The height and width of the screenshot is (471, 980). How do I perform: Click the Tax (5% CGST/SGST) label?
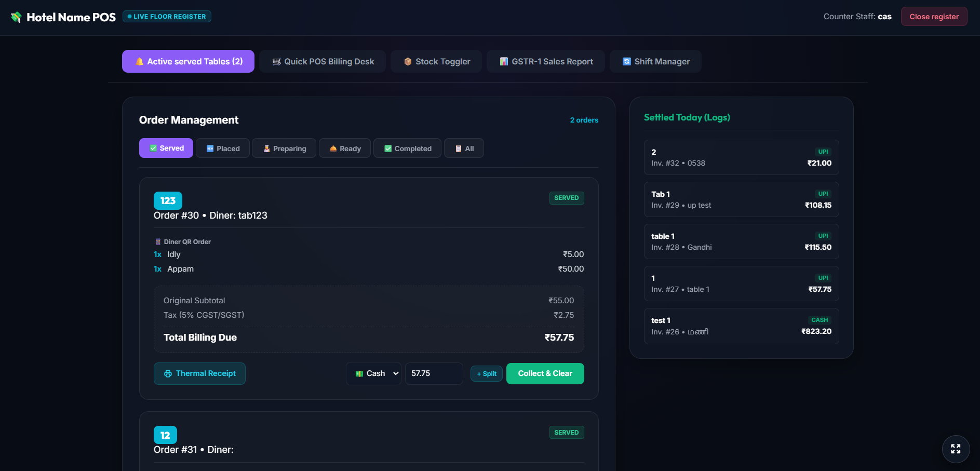click(204, 315)
